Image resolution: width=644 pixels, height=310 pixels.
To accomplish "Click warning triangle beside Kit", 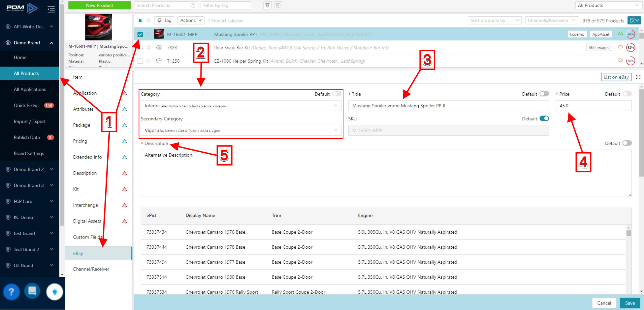I will [x=125, y=189].
